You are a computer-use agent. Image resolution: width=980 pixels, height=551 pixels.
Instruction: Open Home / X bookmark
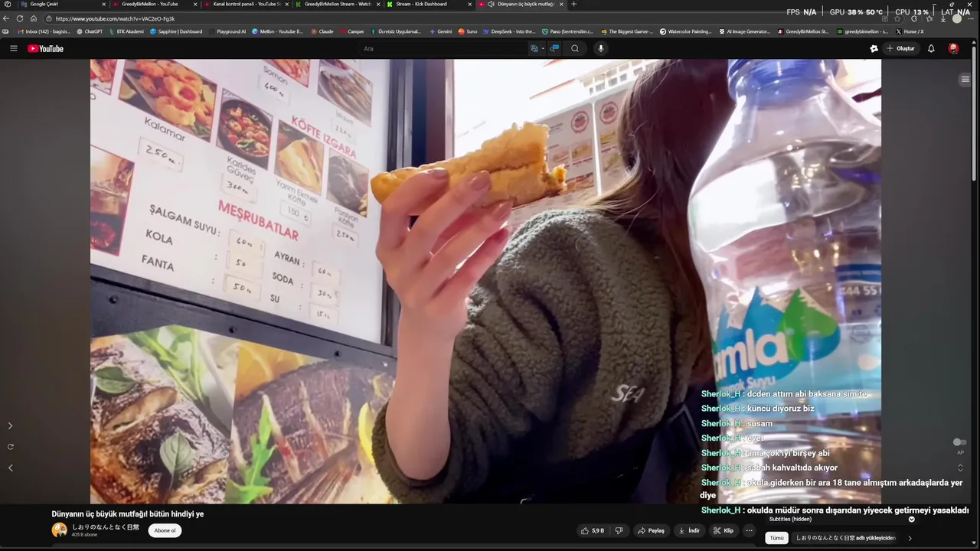[x=910, y=31]
